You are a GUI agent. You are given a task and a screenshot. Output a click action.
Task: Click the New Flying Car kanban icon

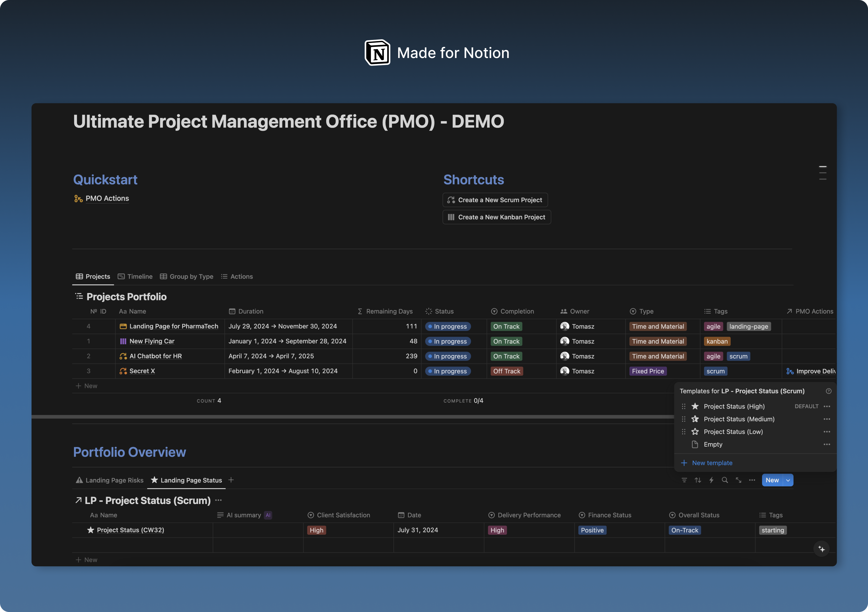pos(123,341)
